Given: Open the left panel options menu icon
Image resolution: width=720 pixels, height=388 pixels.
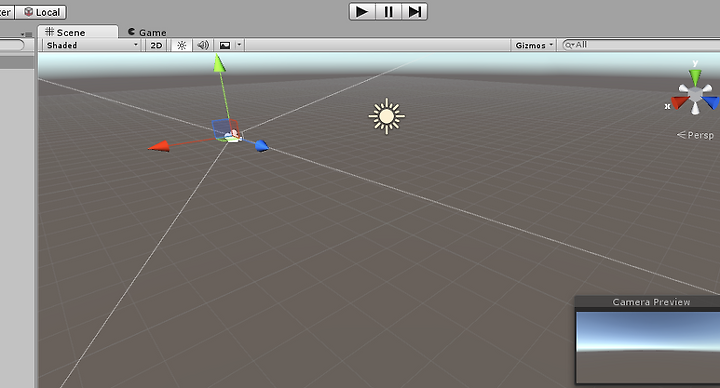Looking at the screenshot, I should pos(27,34).
